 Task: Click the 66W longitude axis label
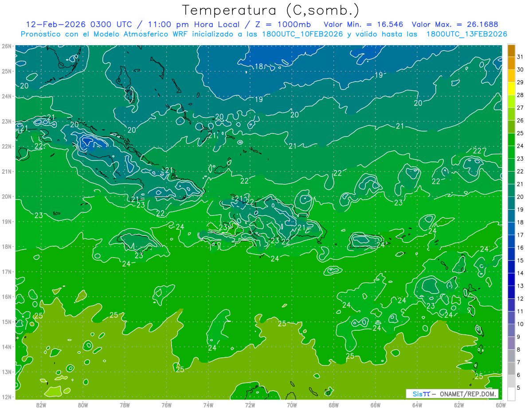(x=376, y=405)
